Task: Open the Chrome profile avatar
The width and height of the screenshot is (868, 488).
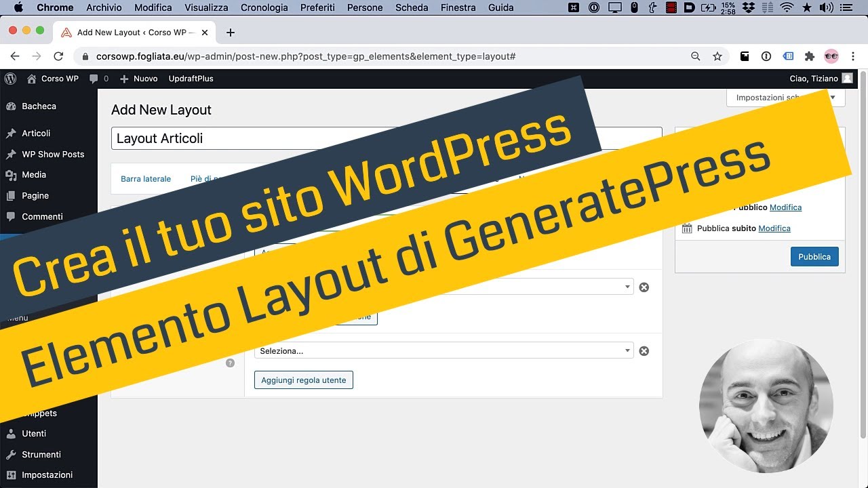Action: click(831, 56)
